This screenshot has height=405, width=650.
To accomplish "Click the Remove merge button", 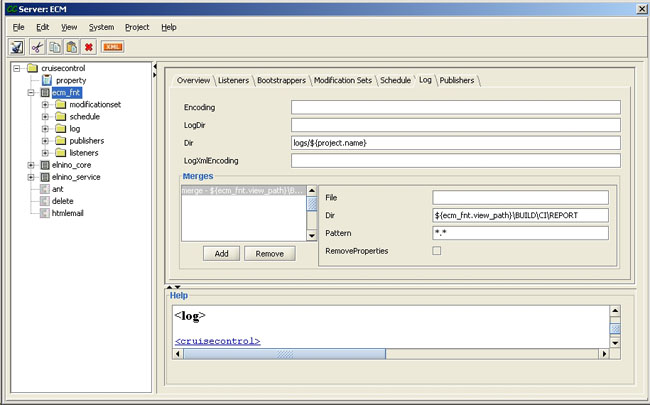I will tap(269, 253).
